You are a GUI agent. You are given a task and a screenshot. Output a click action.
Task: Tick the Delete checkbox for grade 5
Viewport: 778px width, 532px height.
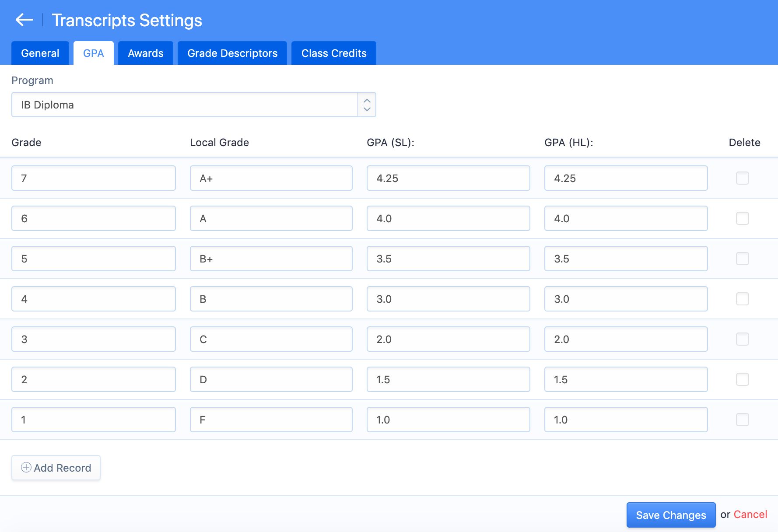pyautogui.click(x=743, y=259)
